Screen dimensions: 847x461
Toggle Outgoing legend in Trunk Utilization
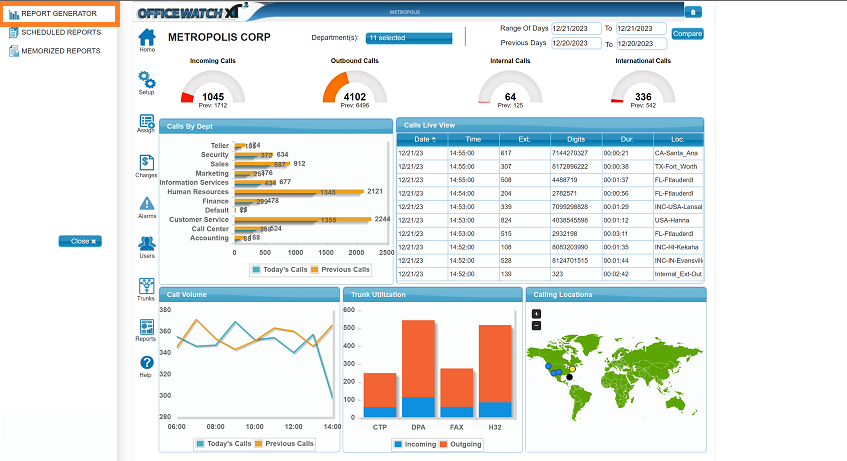coord(460,444)
